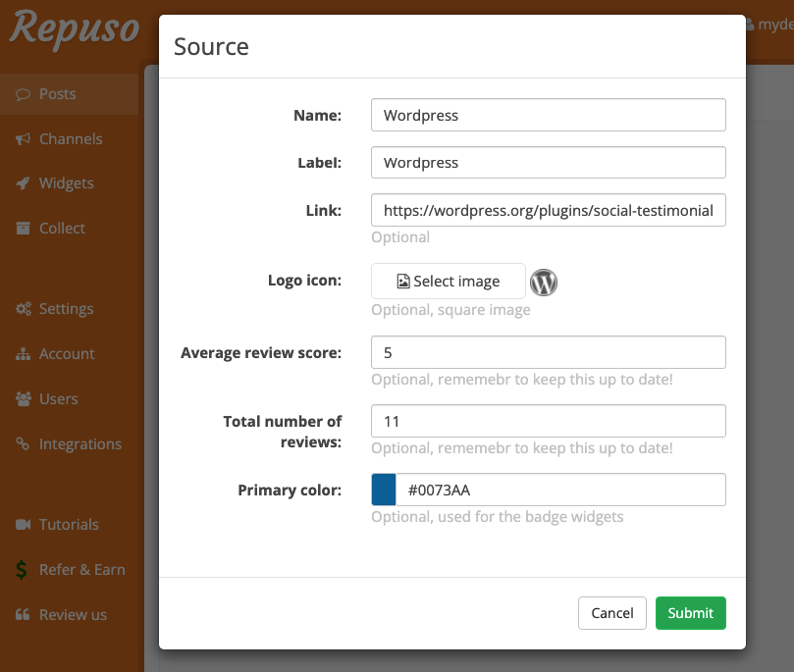Open the Users section
Screen dimensions: 794x672
point(57,398)
